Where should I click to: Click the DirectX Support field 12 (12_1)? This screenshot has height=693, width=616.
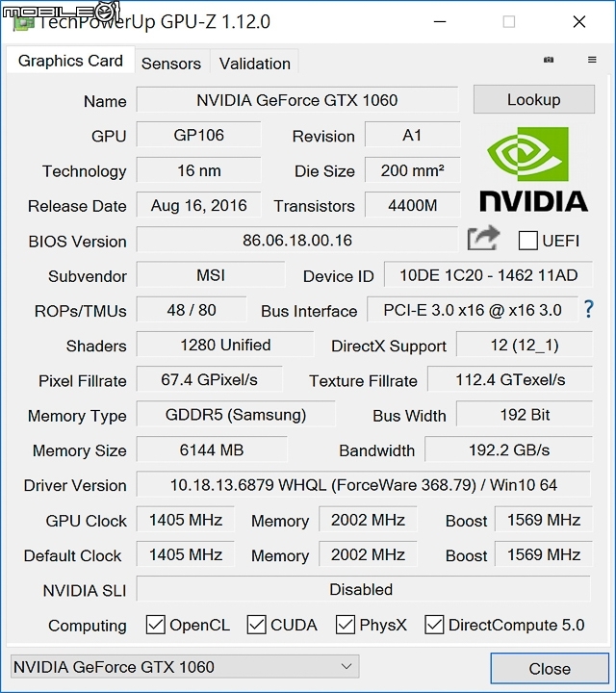pos(525,345)
